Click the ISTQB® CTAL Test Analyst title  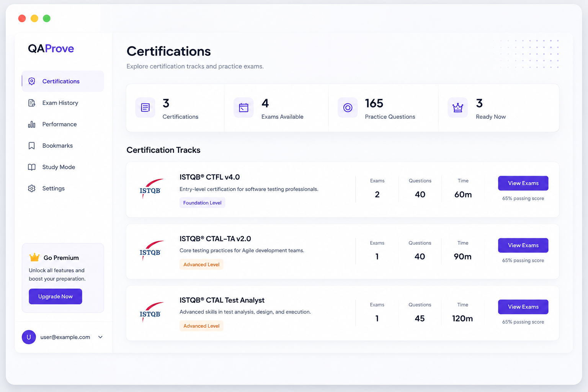[x=222, y=301]
